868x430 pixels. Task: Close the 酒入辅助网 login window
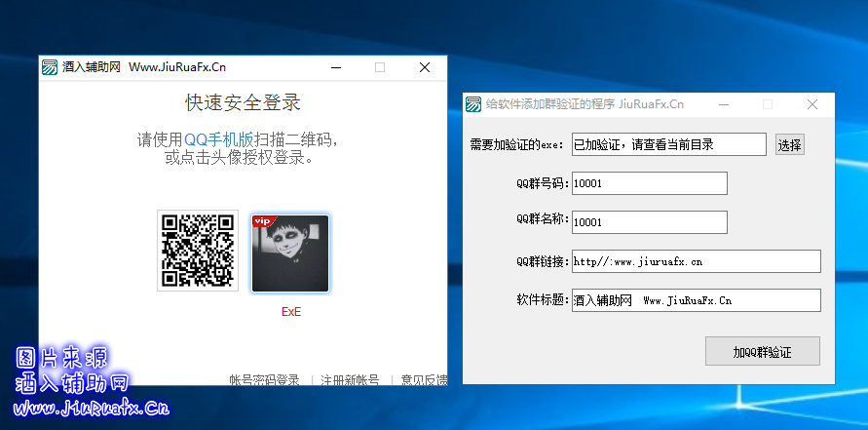(x=425, y=67)
